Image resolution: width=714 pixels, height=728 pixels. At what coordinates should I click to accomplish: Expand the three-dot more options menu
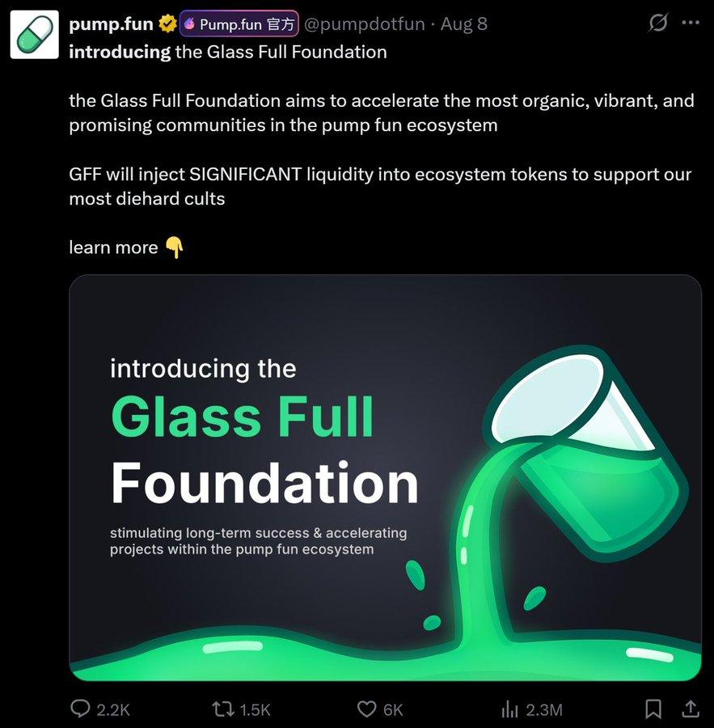click(691, 23)
